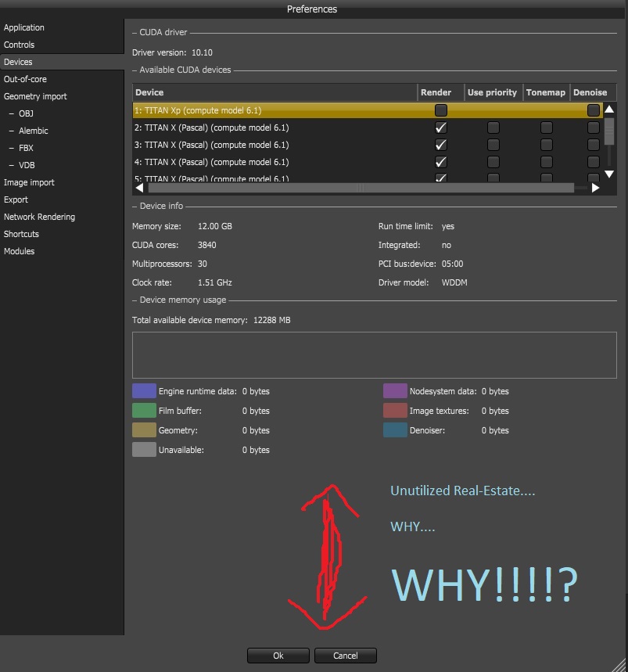Image resolution: width=628 pixels, height=672 pixels.
Task: Uncheck Render for device 3 TITAN X
Action: (x=441, y=145)
